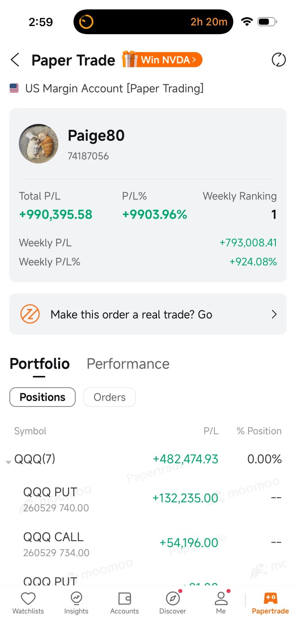Switch to the Performance tab
Image resolution: width=296 pixels, height=644 pixels.
(x=128, y=364)
